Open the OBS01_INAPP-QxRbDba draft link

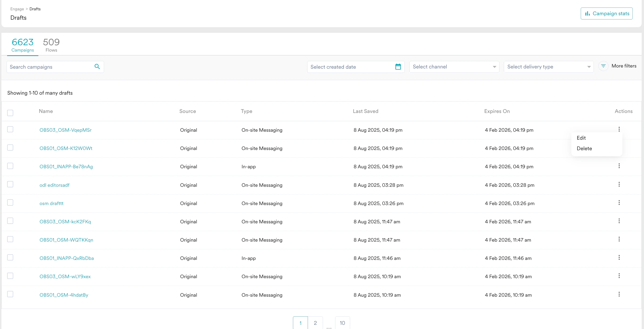click(x=67, y=258)
